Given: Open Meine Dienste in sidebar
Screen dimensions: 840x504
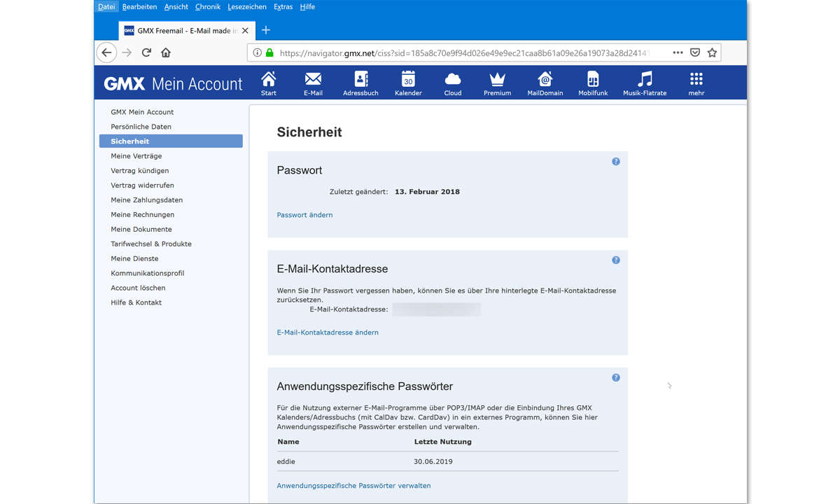Looking at the screenshot, I should pyautogui.click(x=134, y=259).
